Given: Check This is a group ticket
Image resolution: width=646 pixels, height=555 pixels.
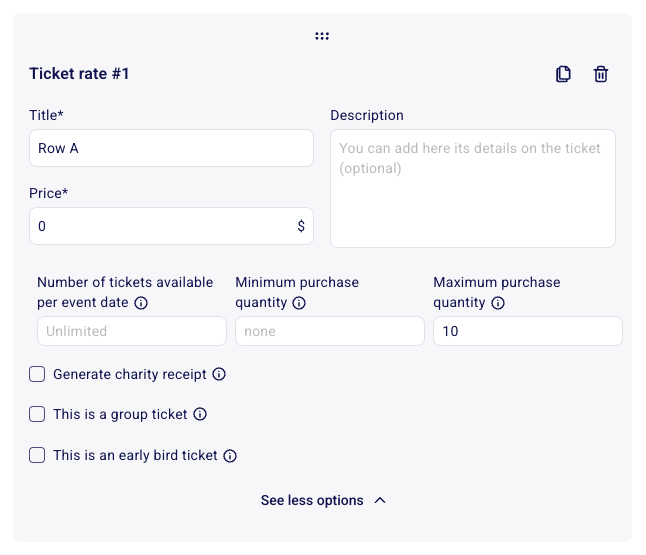Looking at the screenshot, I should [37, 414].
